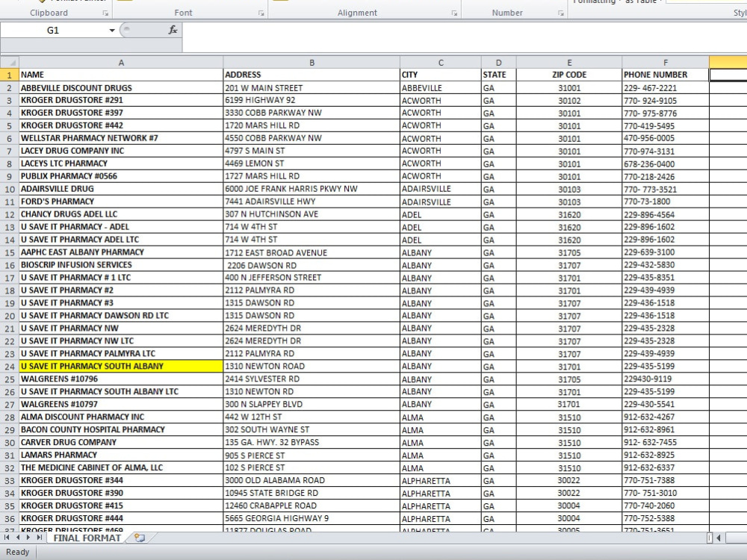
Task: Click address 10945 STATE BRIDGE RD
Action: (x=311, y=493)
